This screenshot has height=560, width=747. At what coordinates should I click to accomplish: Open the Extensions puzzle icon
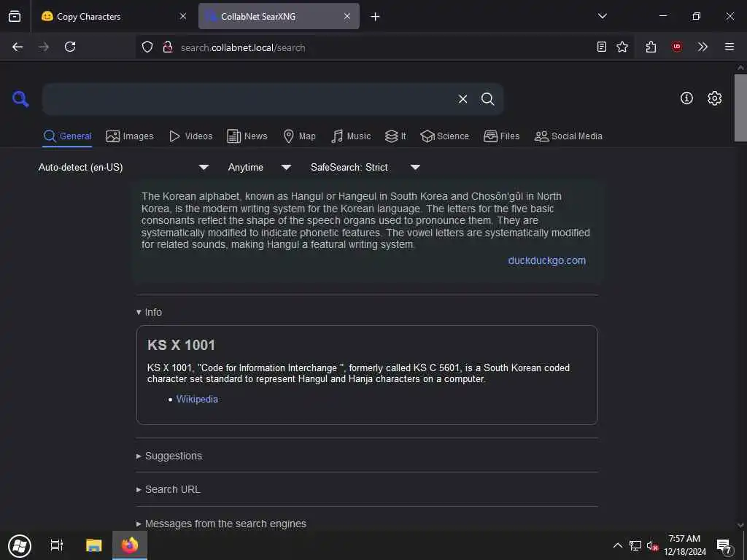click(651, 47)
